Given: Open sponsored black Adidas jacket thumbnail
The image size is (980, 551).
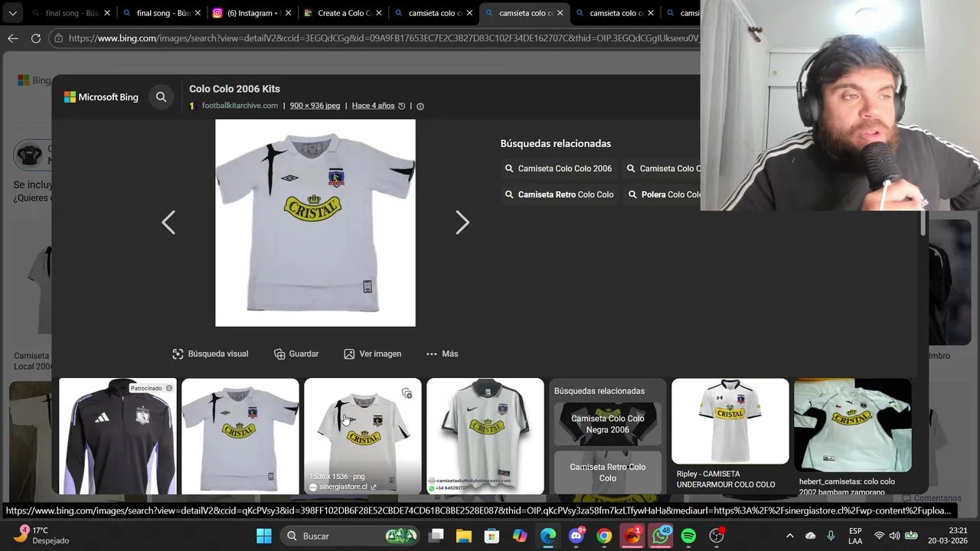Looking at the screenshot, I should pyautogui.click(x=118, y=436).
